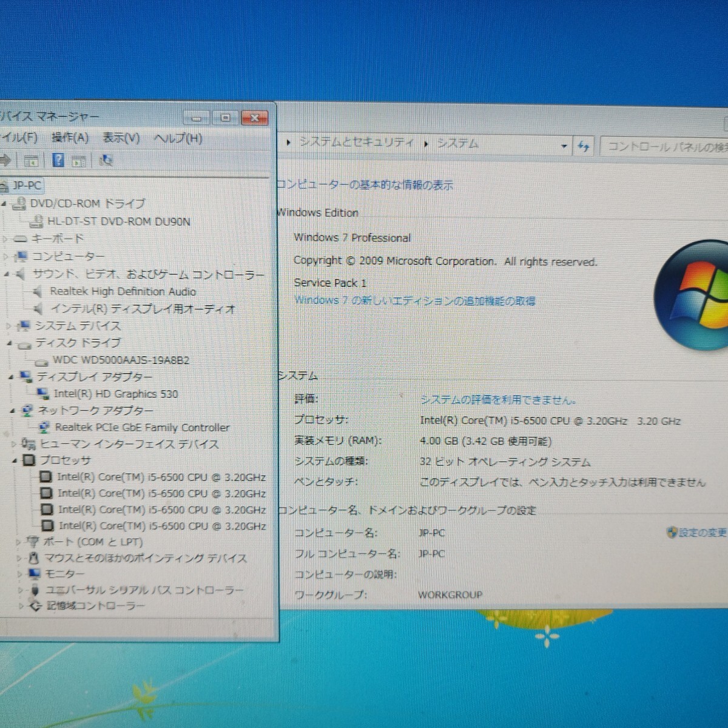728x728 pixels.
Task: Open the ヘルプ(H) menu
Action: point(178,138)
